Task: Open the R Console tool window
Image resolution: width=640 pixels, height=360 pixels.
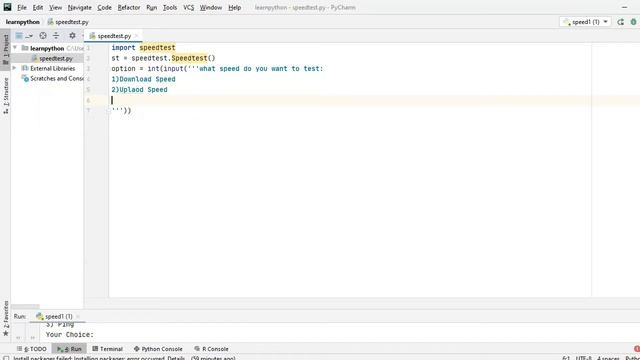Action: (x=211, y=349)
